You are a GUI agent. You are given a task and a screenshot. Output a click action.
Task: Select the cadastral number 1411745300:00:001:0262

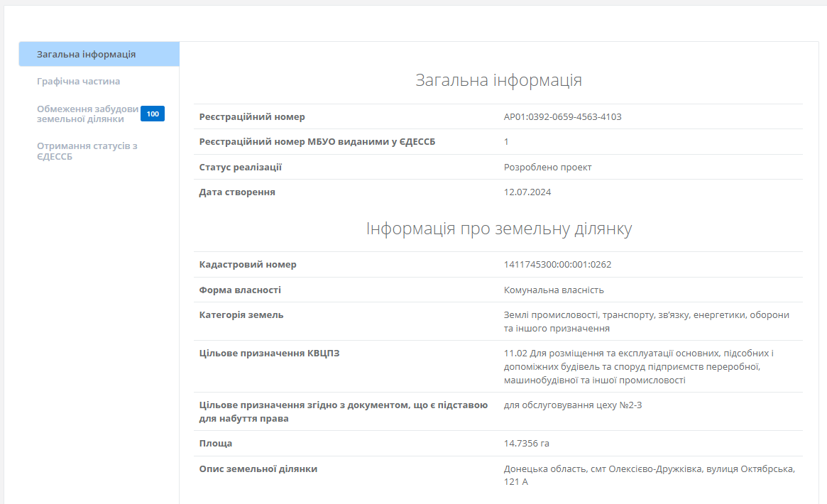pos(557,265)
